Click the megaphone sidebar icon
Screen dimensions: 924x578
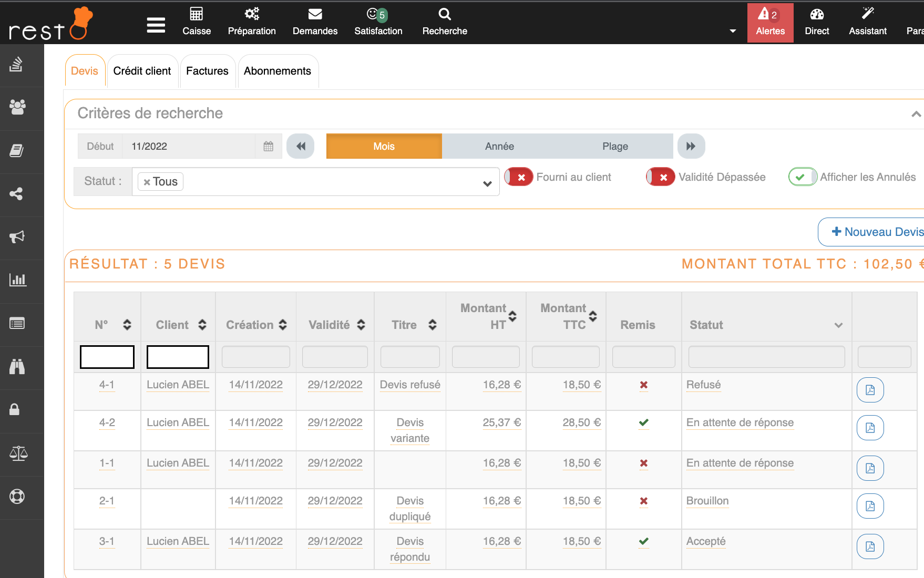[17, 237]
